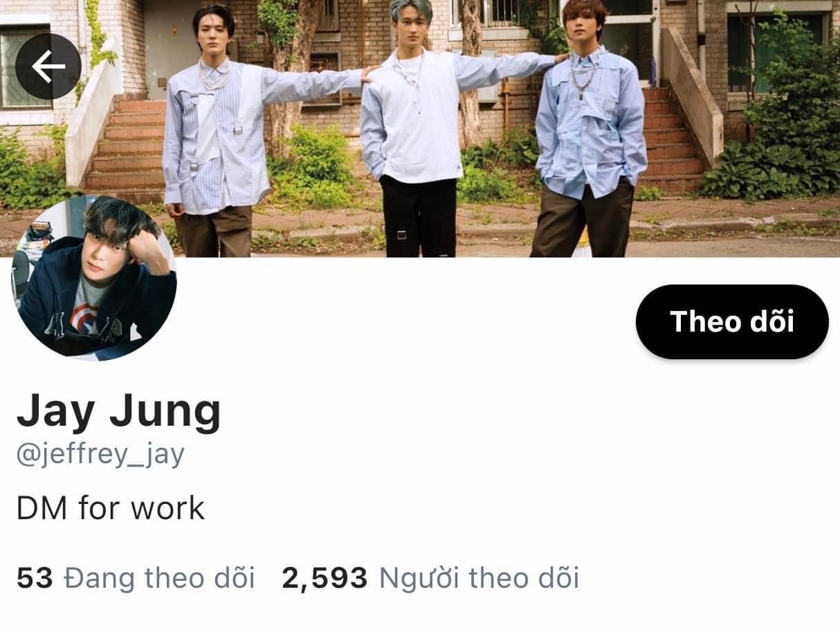Image resolution: width=840 pixels, height=630 pixels.
Task: Tap the Người theo dõi label
Action: coord(479,578)
